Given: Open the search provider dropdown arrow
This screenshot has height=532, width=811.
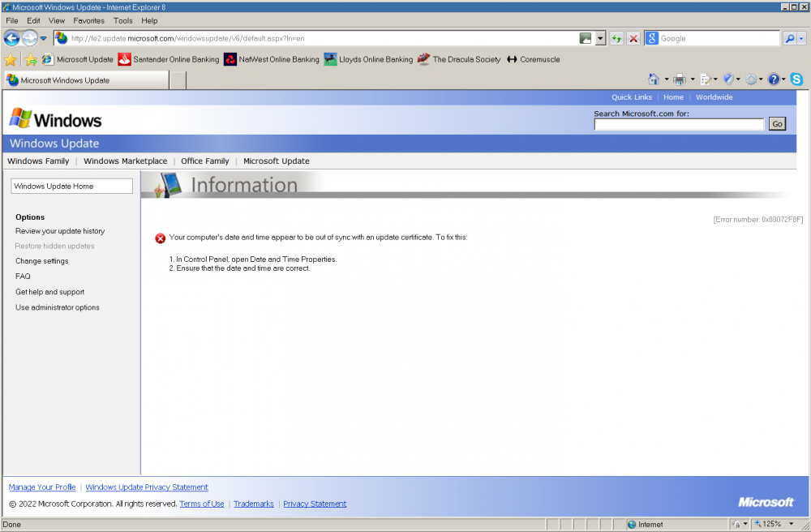Looking at the screenshot, I should tap(802, 38).
